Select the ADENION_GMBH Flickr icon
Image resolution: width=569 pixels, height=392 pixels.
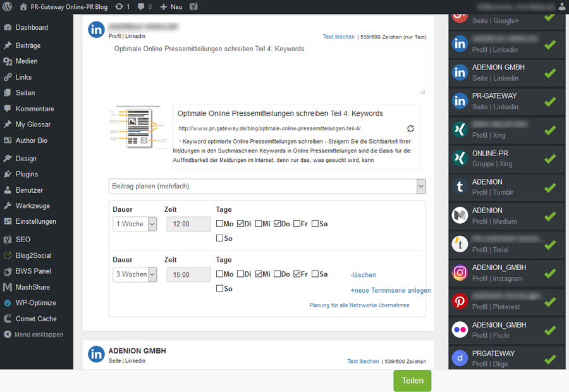click(460, 330)
